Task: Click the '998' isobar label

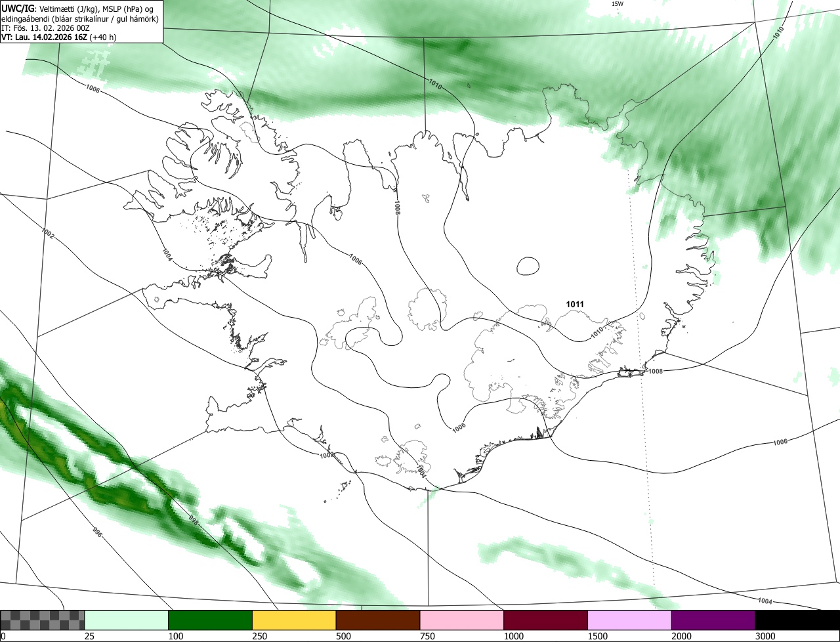Action: (x=194, y=519)
